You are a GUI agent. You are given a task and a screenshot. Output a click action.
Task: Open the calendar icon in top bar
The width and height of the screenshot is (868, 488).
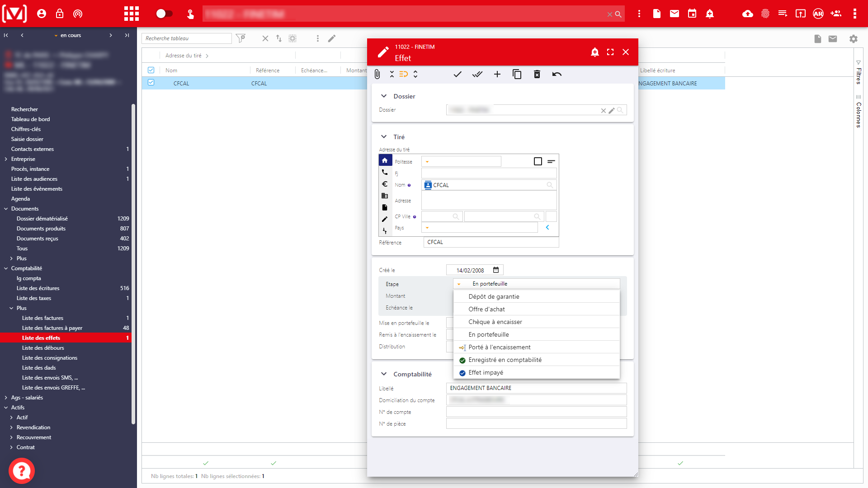click(692, 14)
